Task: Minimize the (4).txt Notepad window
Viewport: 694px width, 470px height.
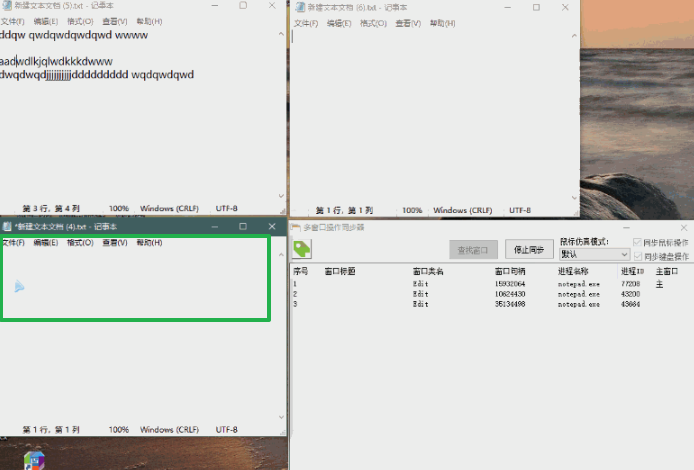Action: 215,227
